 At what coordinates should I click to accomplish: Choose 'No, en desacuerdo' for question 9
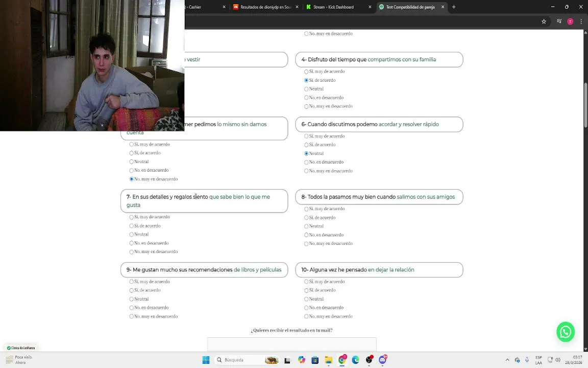point(131,308)
